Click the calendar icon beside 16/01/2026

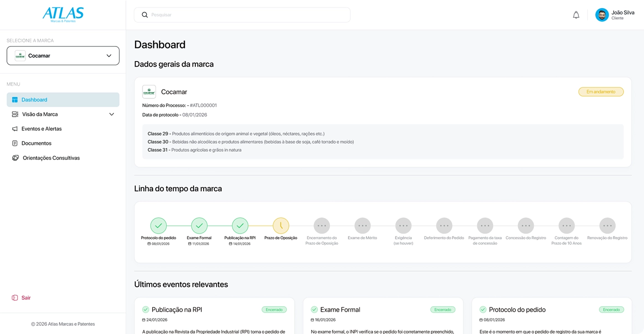(x=312, y=320)
